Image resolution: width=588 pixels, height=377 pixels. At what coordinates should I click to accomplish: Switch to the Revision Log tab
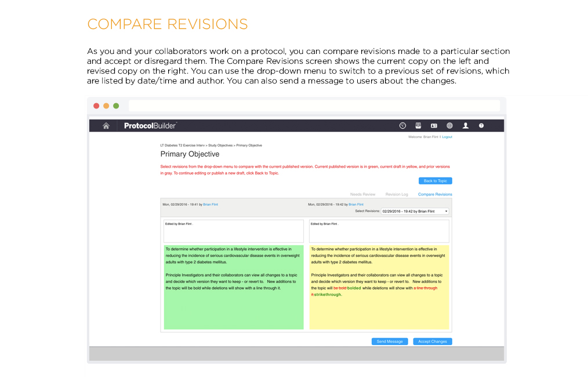pyautogui.click(x=397, y=194)
